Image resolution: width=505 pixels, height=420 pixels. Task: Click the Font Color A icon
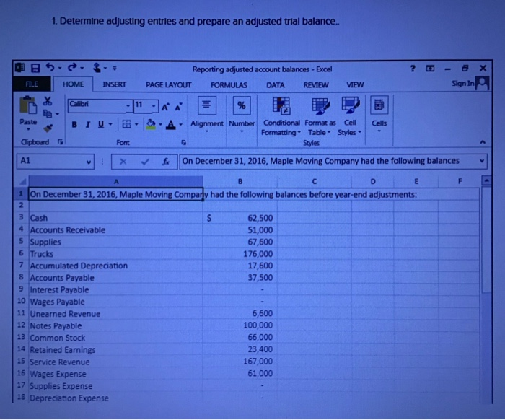coord(171,124)
